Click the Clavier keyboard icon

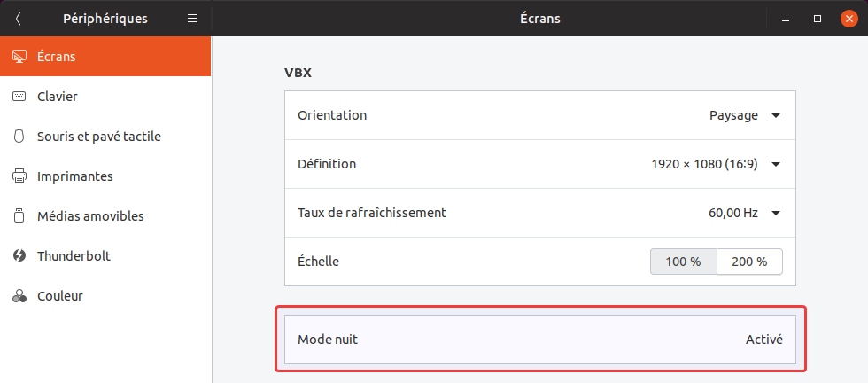pos(19,97)
